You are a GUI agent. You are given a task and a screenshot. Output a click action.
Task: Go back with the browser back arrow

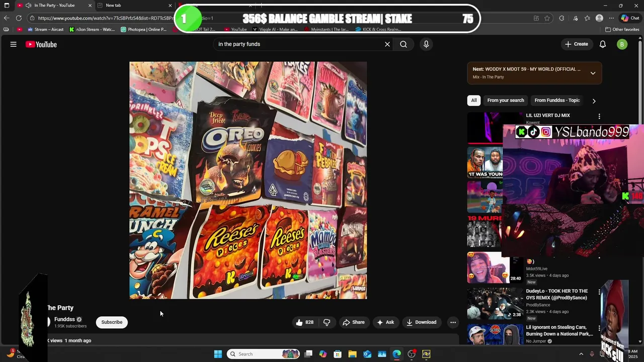pos(7,18)
